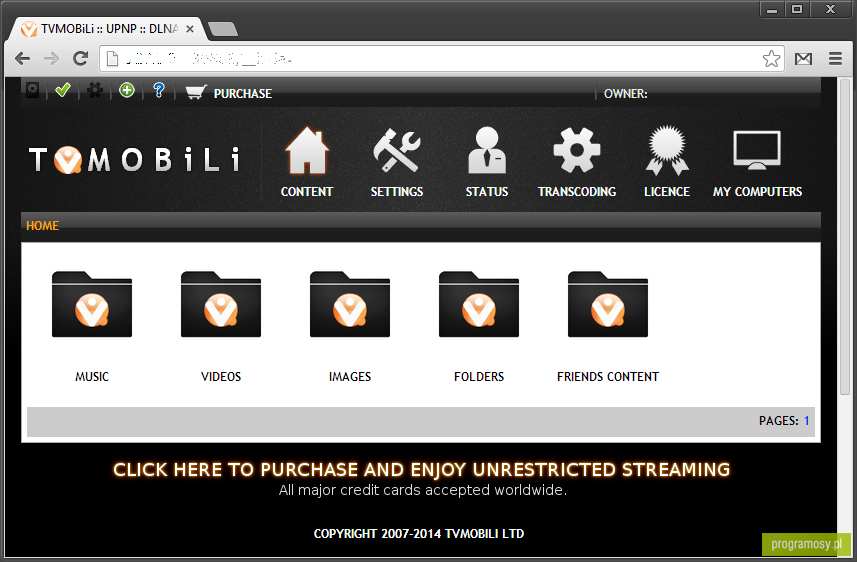Click the MUSIC folder label

pos(92,377)
